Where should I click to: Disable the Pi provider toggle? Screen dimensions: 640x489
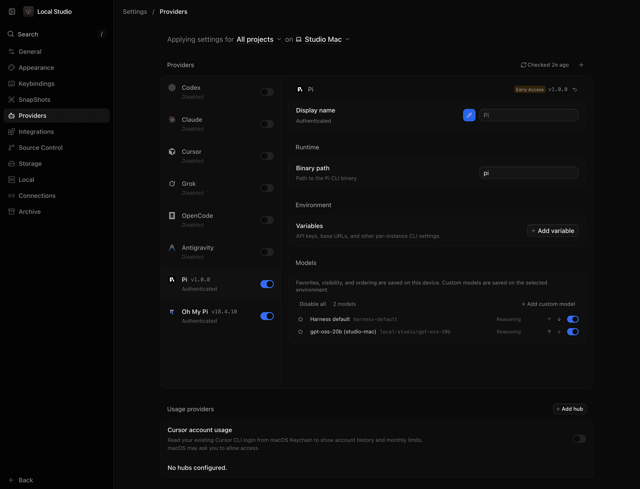(x=267, y=284)
